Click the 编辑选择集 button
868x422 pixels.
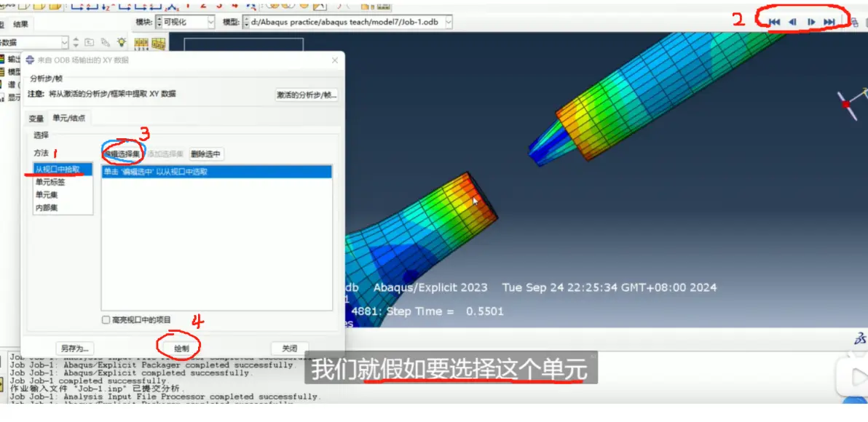(122, 154)
